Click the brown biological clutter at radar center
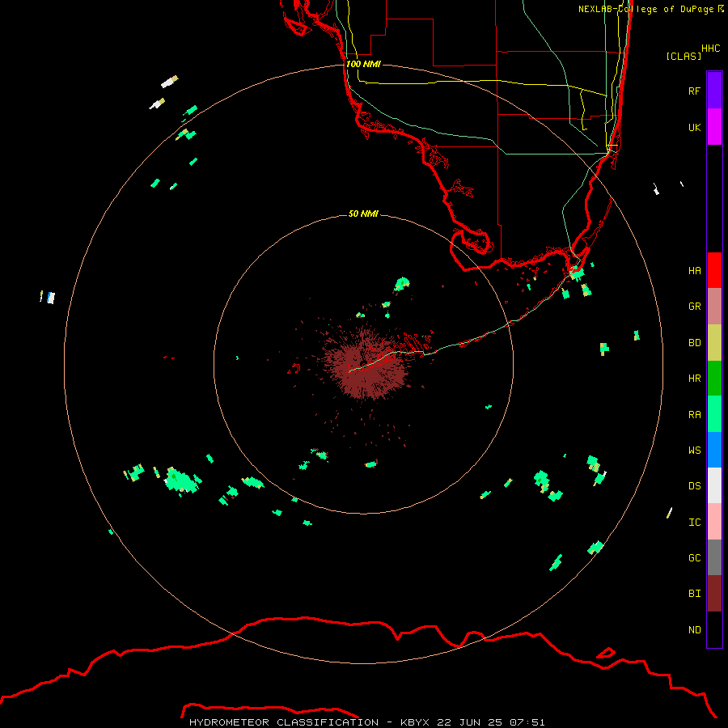728x728 pixels. (366, 363)
